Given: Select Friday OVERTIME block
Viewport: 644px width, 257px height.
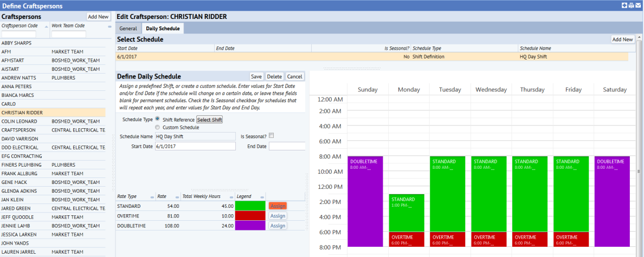Looking at the screenshot, I should (571, 239).
